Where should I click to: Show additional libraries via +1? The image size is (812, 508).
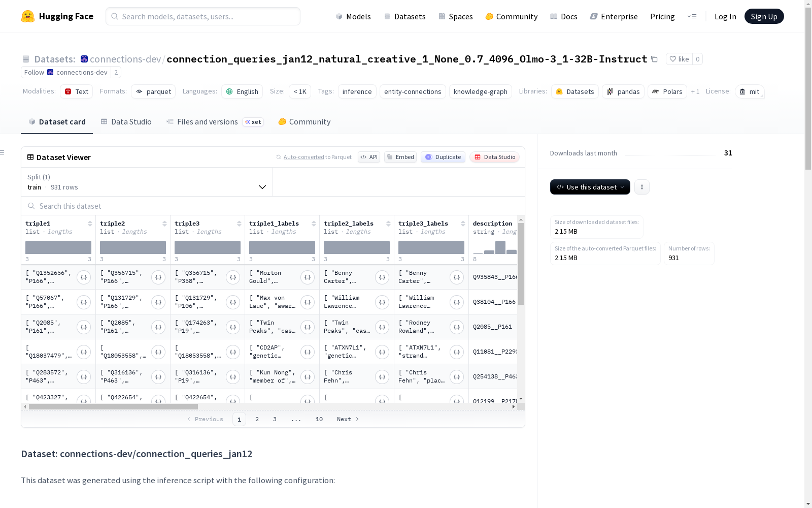click(x=695, y=91)
